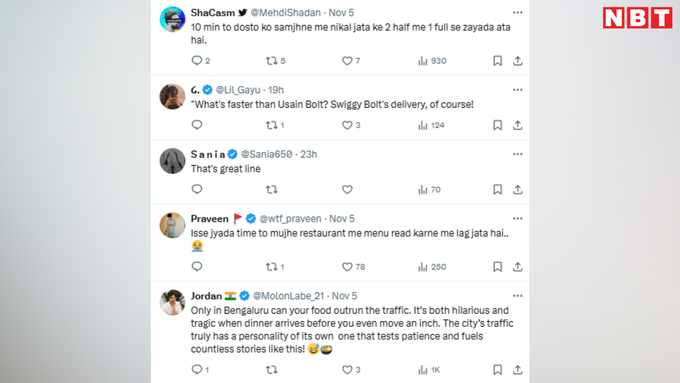This screenshot has height=383, width=680.
Task: Bookmark Sania's 'That's great line' tweet
Action: point(497,190)
